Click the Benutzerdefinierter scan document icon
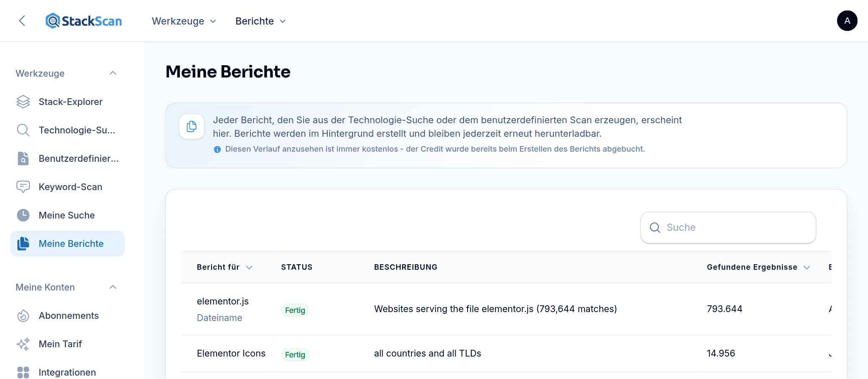Viewport: 868px width, 379px height. (23, 158)
